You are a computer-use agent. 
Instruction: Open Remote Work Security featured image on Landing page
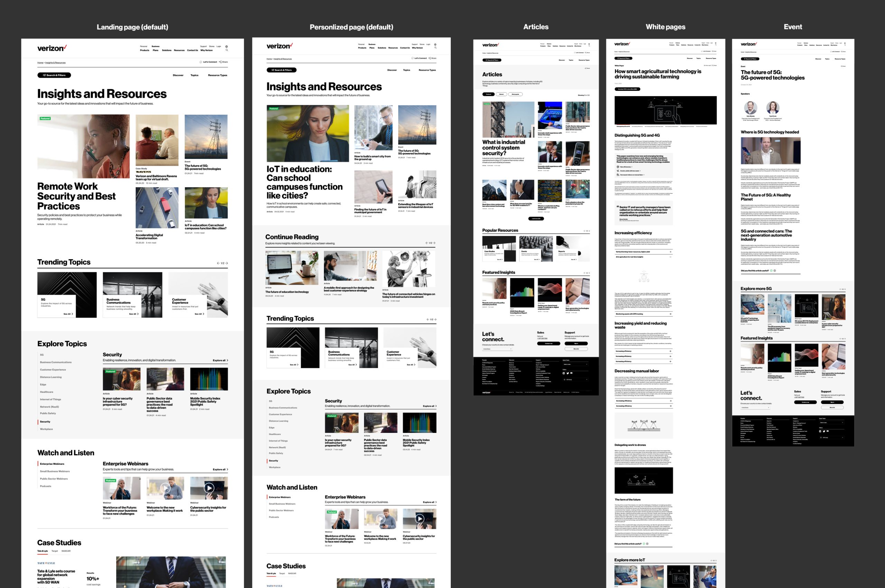[x=83, y=146]
